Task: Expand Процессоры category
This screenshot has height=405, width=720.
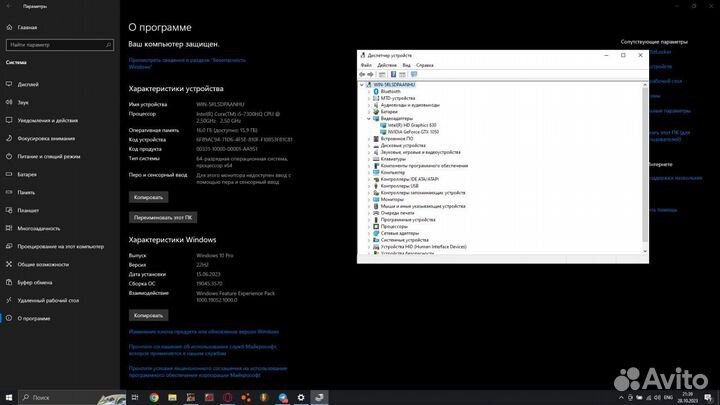Action: coord(369,226)
